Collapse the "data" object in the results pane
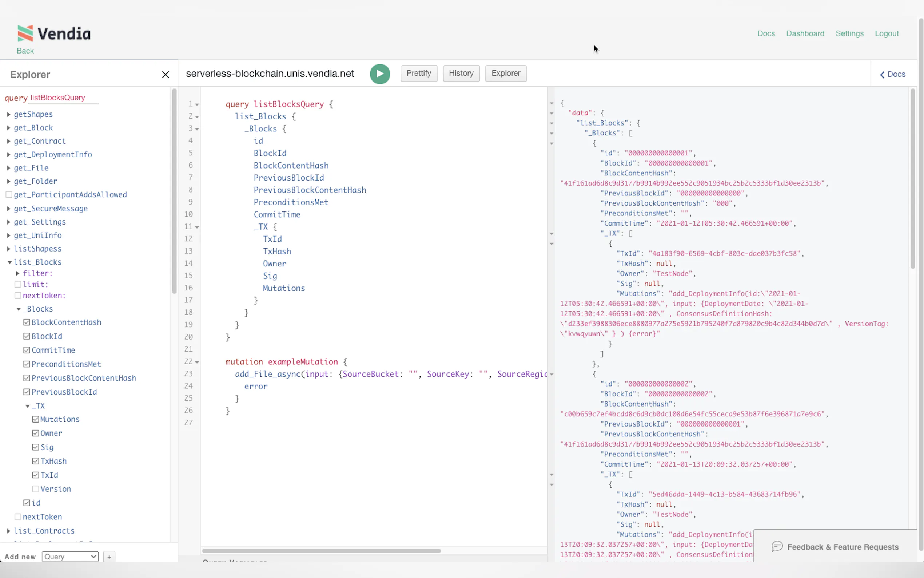924x578 pixels. pos(551,113)
